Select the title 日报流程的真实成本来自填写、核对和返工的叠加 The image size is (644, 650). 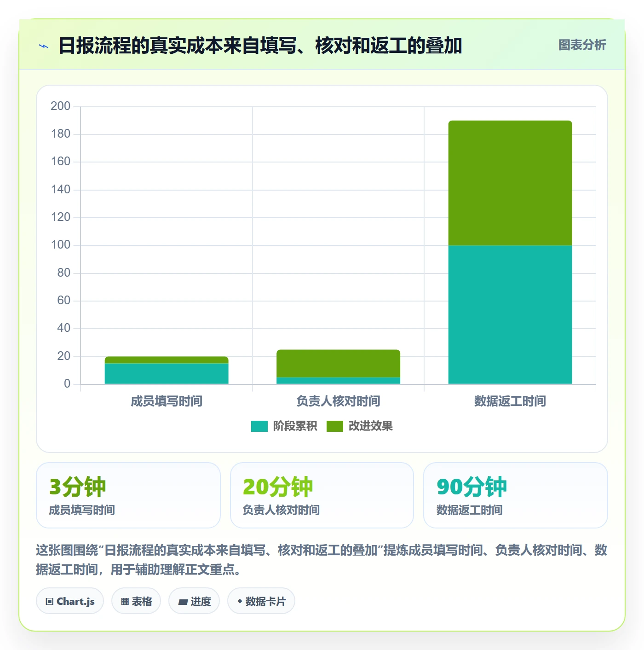[260, 46]
